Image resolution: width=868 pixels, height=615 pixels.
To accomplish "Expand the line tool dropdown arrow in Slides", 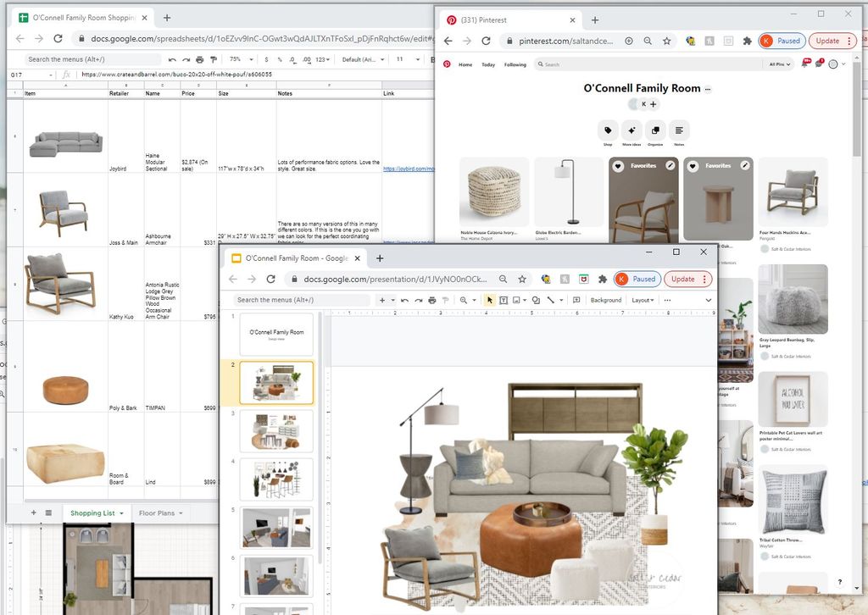I will tap(561, 300).
